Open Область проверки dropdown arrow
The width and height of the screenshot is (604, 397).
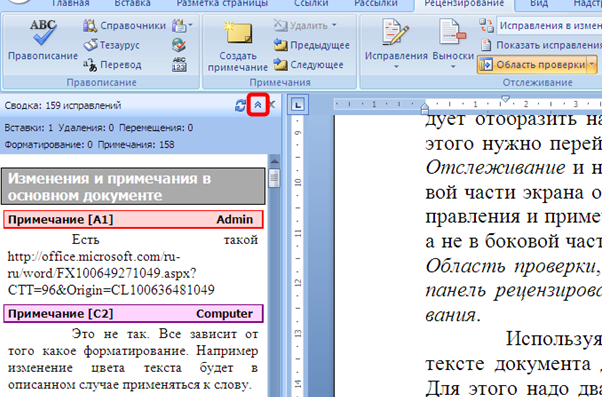[592, 65]
